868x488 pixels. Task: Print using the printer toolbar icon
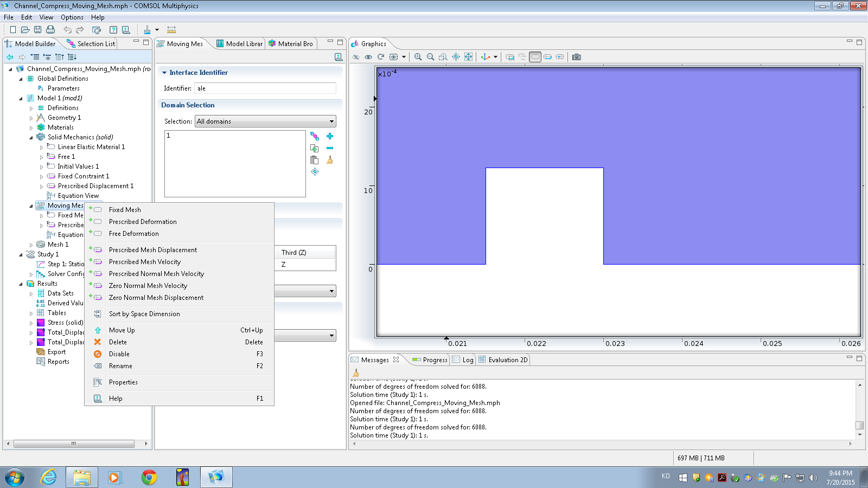point(50,30)
